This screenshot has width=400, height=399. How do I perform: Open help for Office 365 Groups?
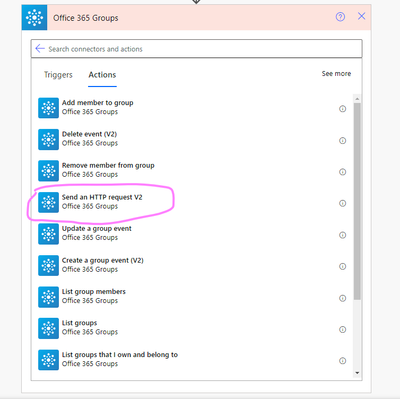340,17
